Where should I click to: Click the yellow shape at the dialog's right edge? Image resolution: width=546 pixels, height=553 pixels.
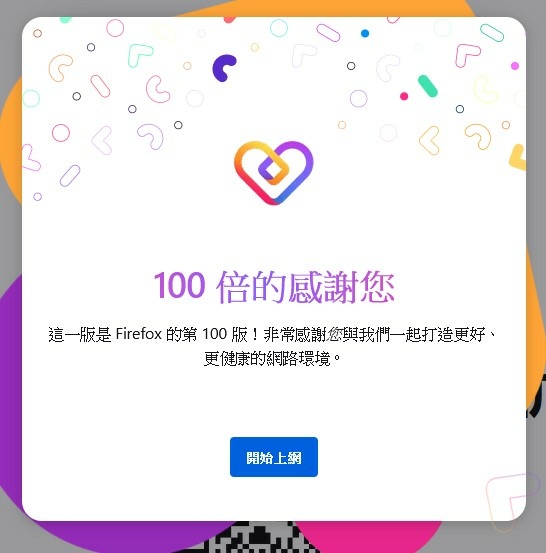coord(518,157)
